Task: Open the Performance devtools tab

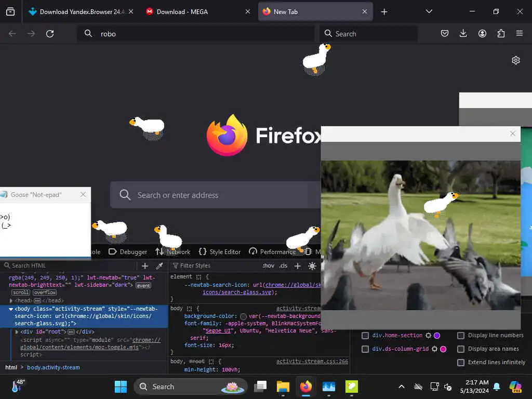Action: 272,252
